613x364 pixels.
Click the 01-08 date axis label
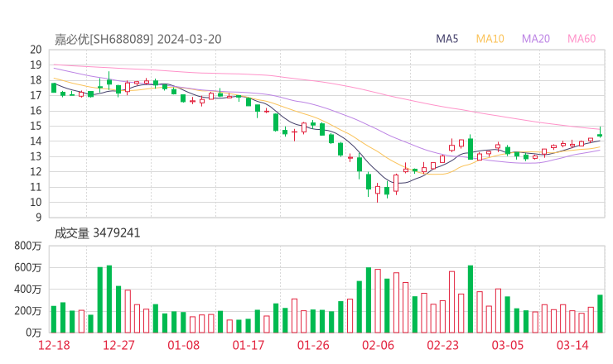pos(183,345)
